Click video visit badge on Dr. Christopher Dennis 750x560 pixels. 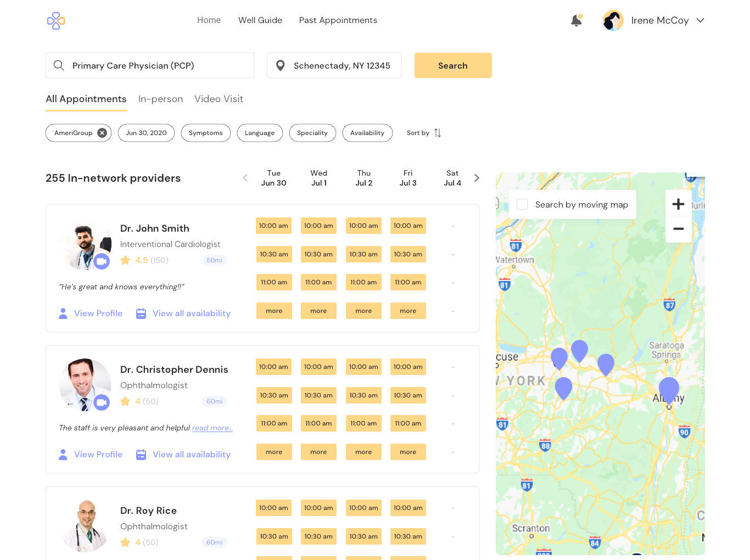(102, 402)
